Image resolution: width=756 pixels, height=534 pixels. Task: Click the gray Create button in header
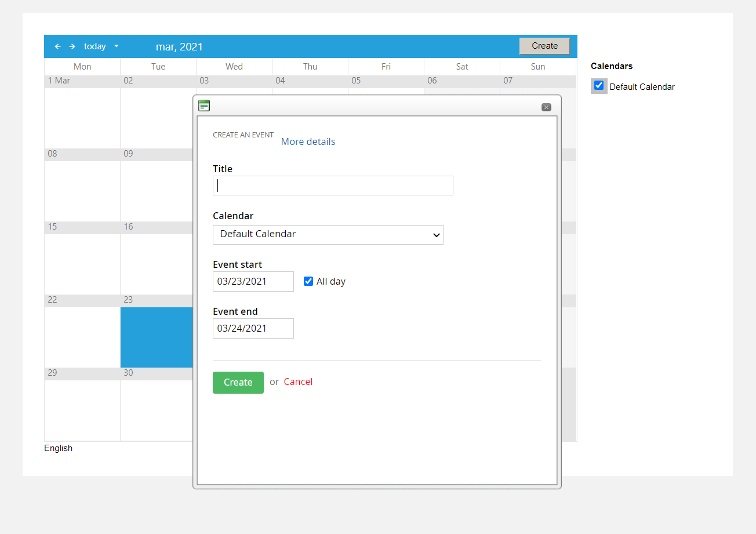(x=544, y=46)
